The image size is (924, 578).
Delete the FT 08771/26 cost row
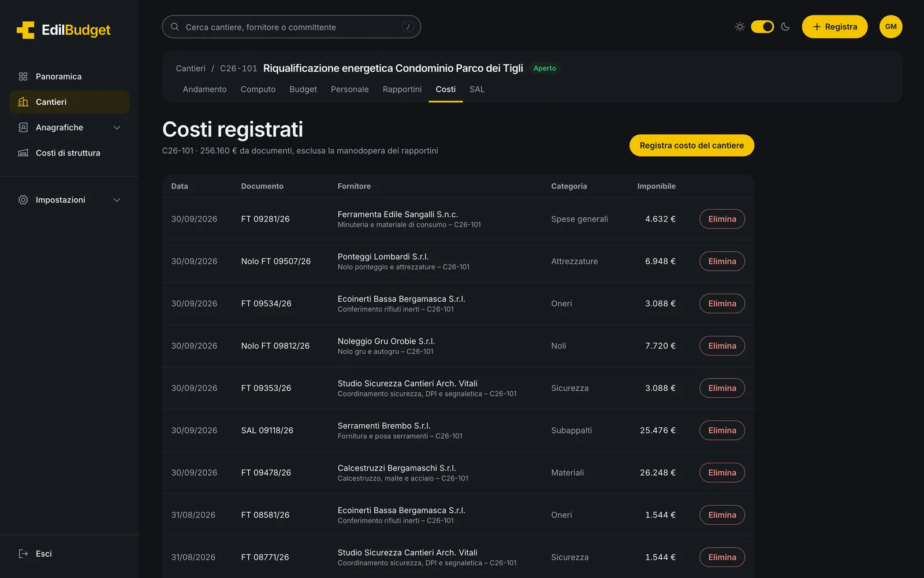click(x=722, y=557)
